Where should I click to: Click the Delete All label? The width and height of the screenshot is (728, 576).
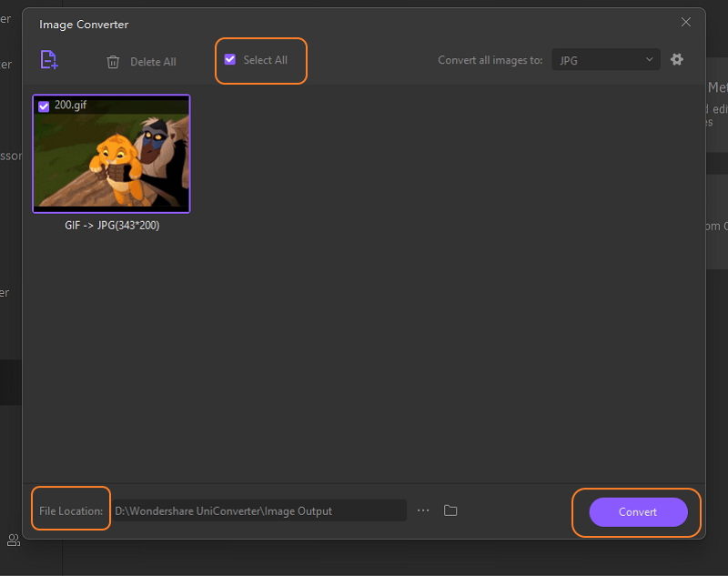coord(153,62)
